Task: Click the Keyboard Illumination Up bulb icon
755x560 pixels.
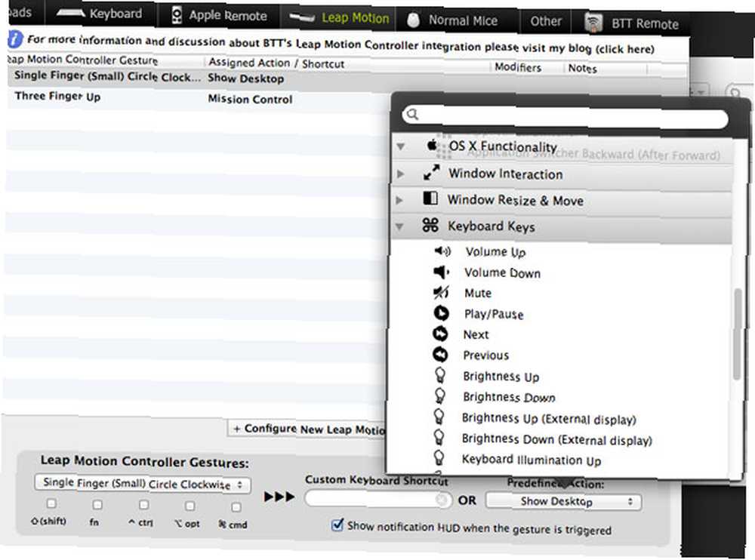Action: (439, 458)
